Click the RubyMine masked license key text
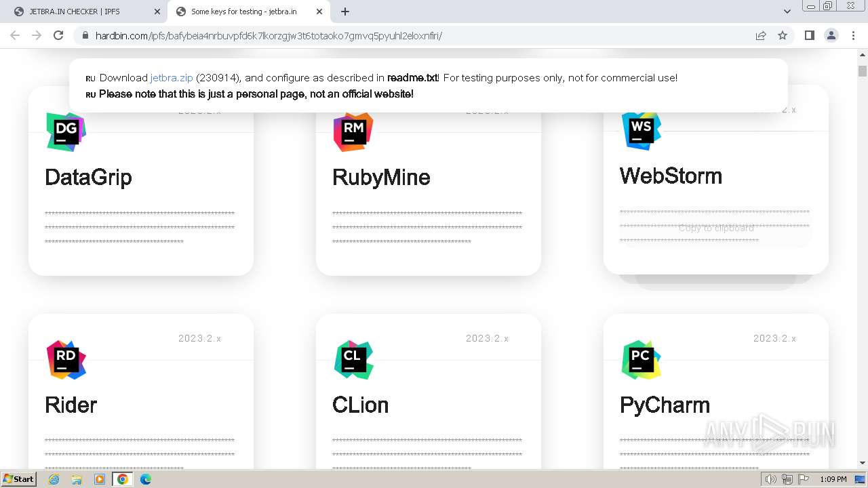 click(x=427, y=228)
